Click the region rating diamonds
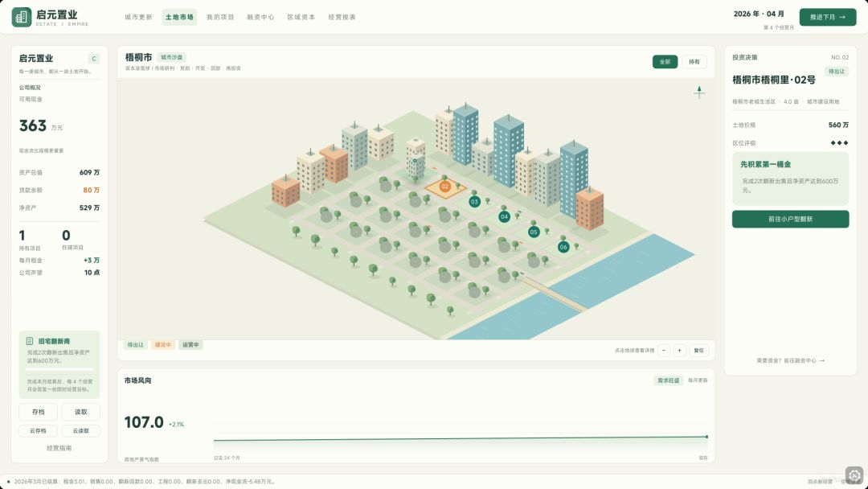 click(x=839, y=143)
